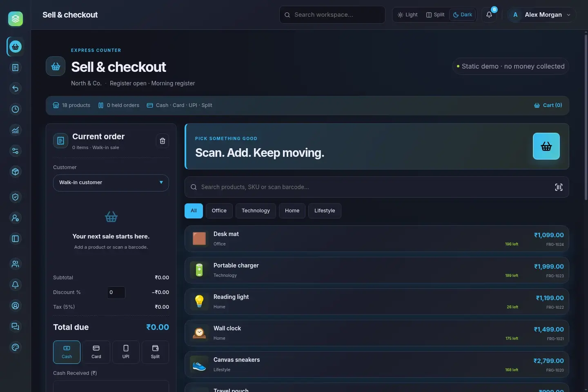Screen dimensions: 588x392
Task: Open the shield check sidebar icon
Action: point(16,197)
